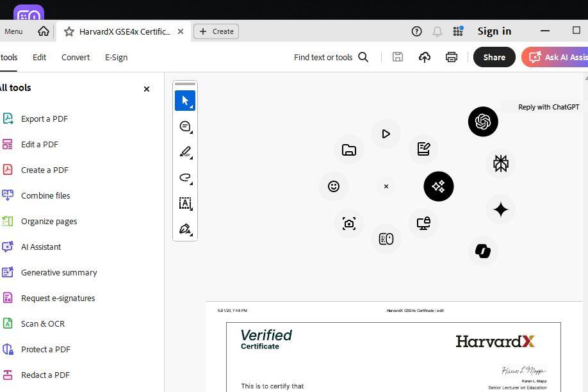
Task: Close the All tools panel
Action: (x=147, y=89)
